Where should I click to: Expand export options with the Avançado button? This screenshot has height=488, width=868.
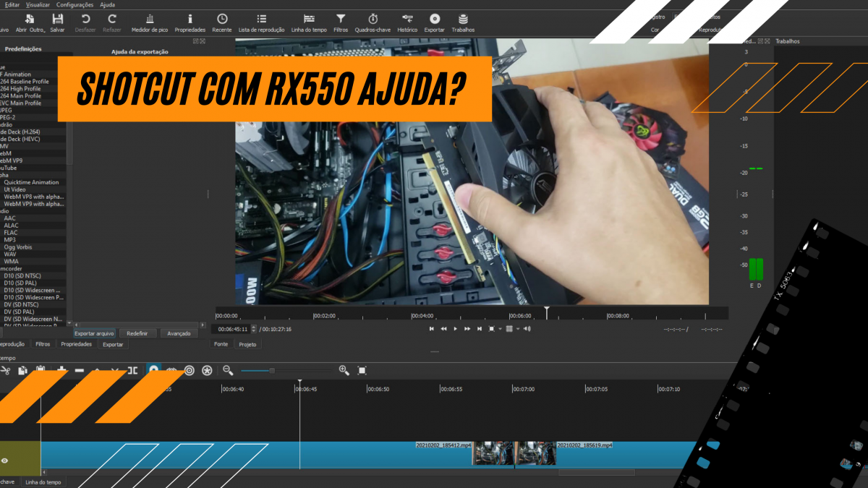[x=179, y=333]
